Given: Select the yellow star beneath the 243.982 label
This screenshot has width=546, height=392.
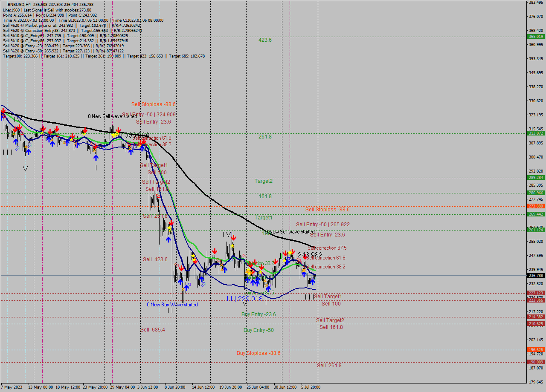Looking at the screenshot, I should tap(291, 253).
